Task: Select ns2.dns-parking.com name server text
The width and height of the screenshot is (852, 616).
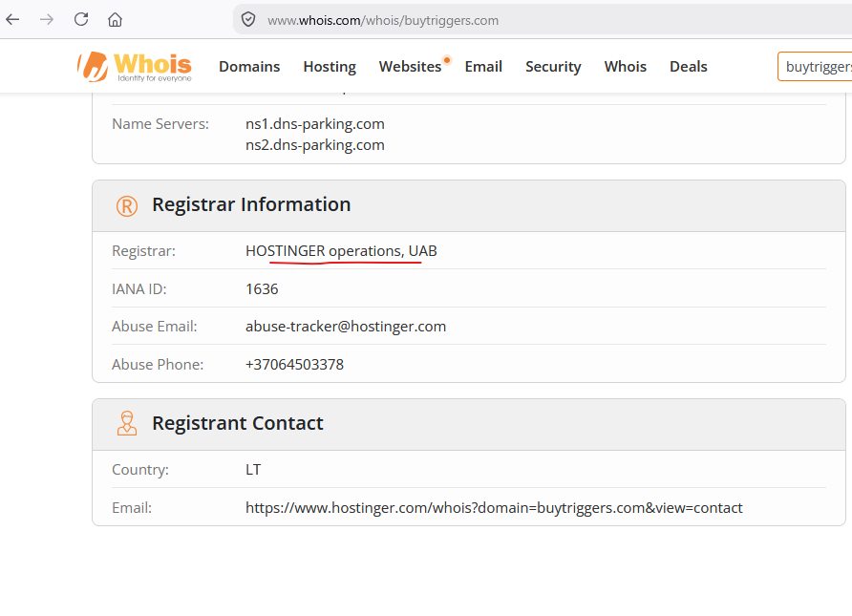Action: [315, 145]
